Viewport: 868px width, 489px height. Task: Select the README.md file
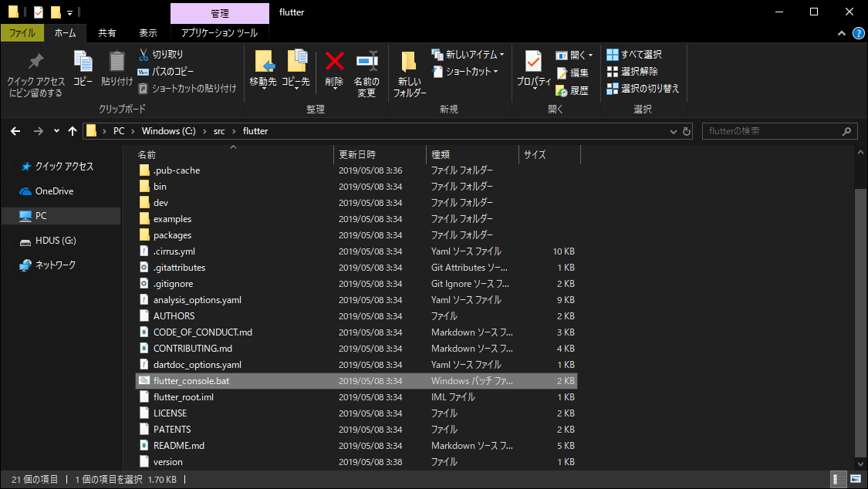click(356, 445)
